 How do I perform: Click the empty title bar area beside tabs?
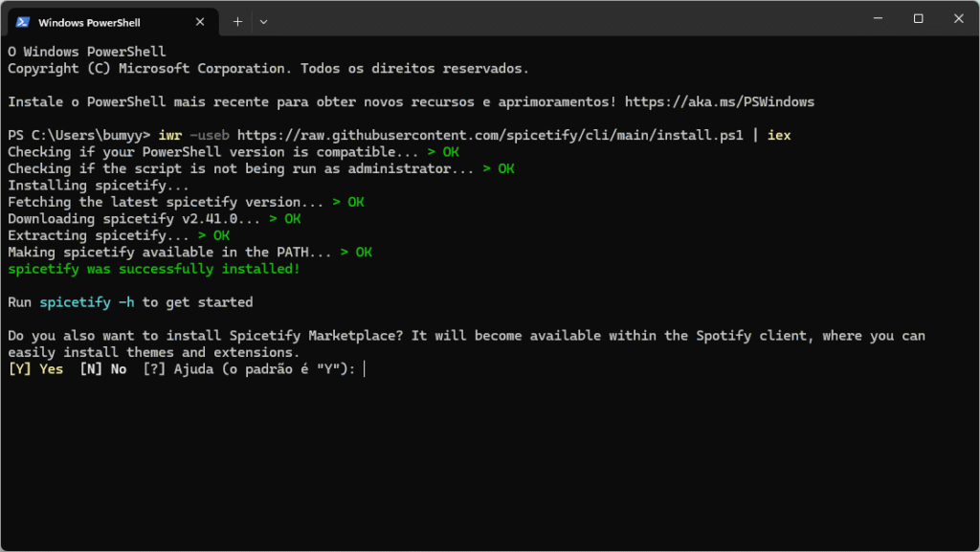tap(563, 19)
